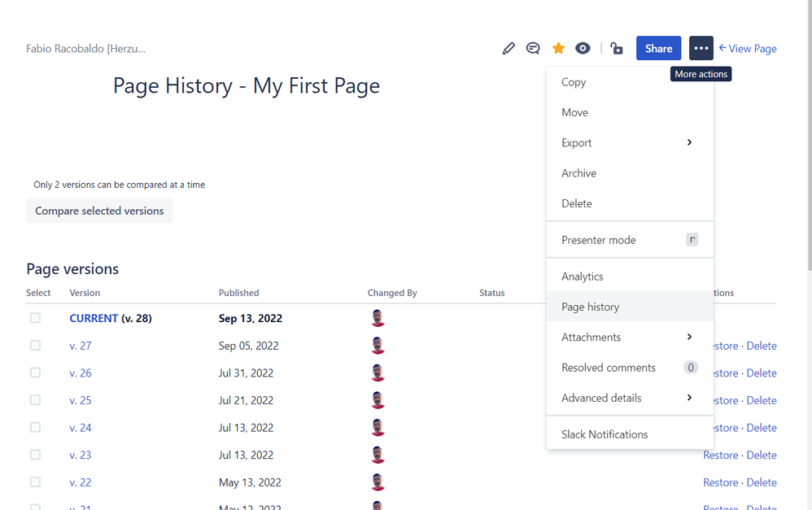Check the v. 23 checkbox
Screen dimensions: 812x510
pos(35,455)
